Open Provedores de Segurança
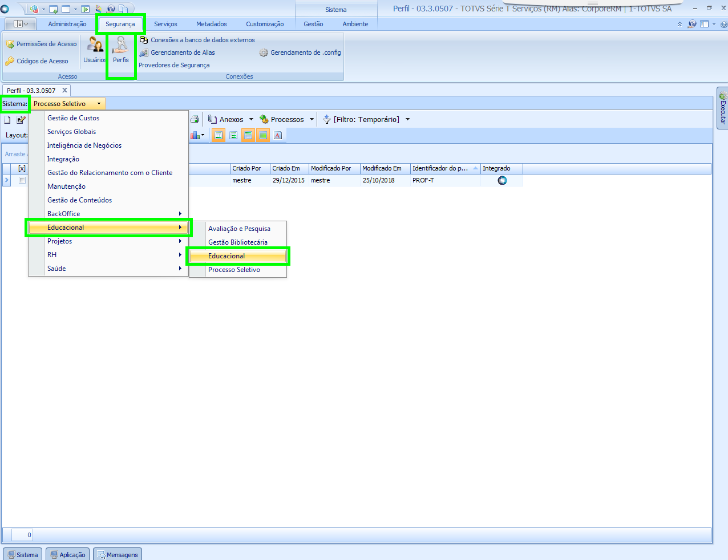 [x=174, y=65]
